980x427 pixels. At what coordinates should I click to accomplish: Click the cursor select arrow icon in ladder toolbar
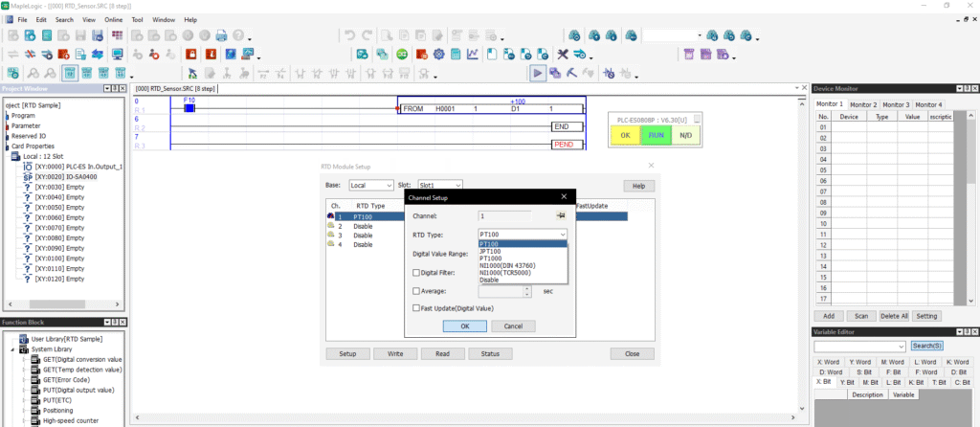192,73
